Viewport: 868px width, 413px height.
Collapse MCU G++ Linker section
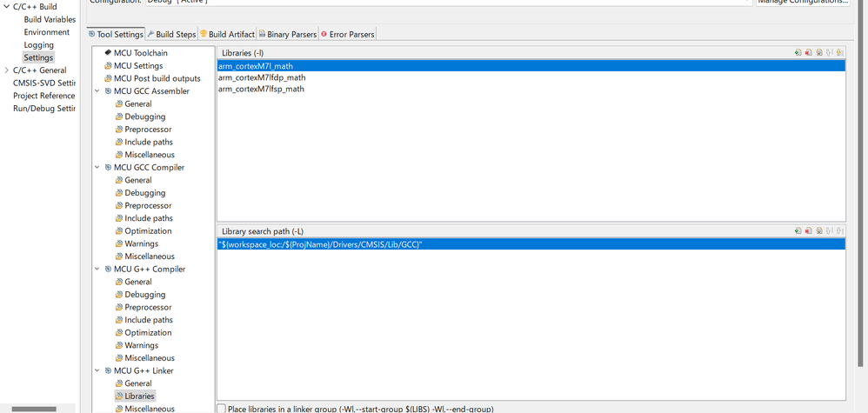point(97,370)
